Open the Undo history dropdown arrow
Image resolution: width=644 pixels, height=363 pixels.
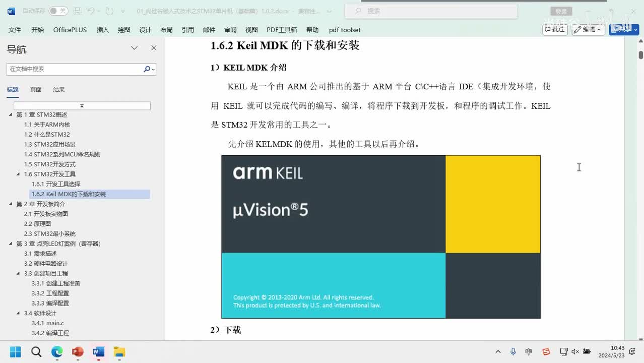pyautogui.click(x=98, y=11)
